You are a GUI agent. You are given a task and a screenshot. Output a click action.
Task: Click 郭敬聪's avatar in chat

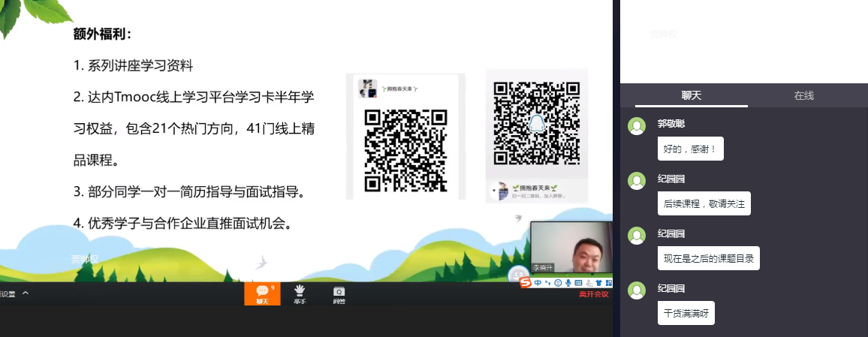pyautogui.click(x=637, y=126)
